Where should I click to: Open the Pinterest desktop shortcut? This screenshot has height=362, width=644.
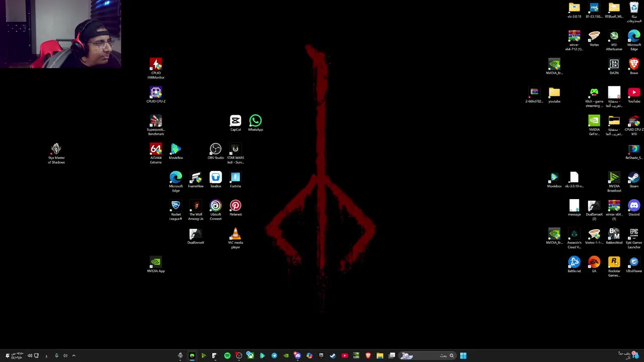(235, 208)
